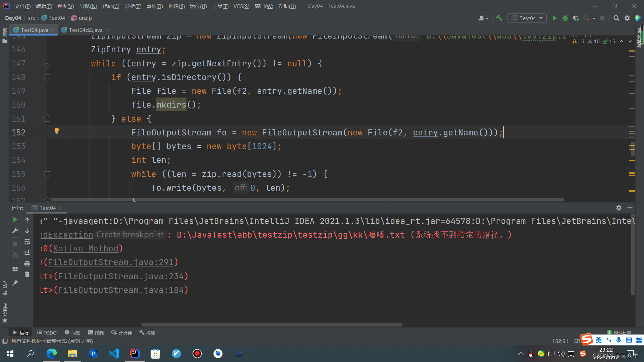Click the stop button in top toolbar

pos(602,18)
